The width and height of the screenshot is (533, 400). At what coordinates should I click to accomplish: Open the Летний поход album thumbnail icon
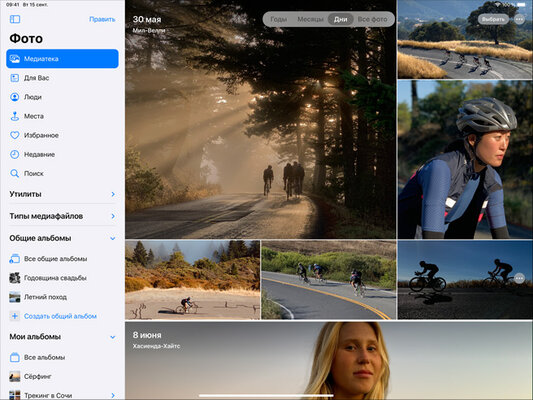click(15, 297)
